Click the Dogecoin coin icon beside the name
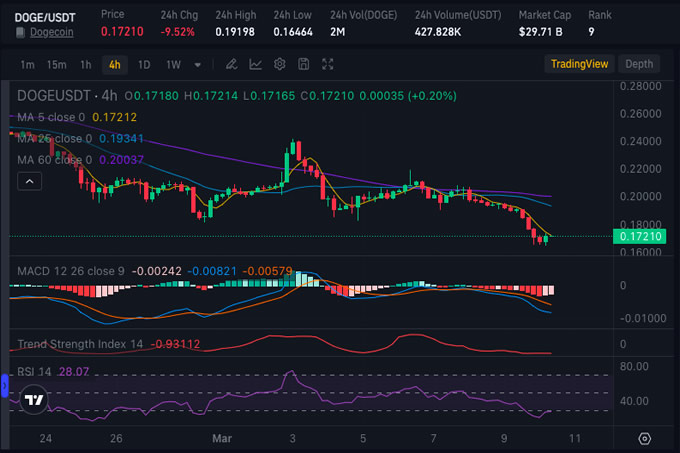680x453 pixels. pos(20,33)
